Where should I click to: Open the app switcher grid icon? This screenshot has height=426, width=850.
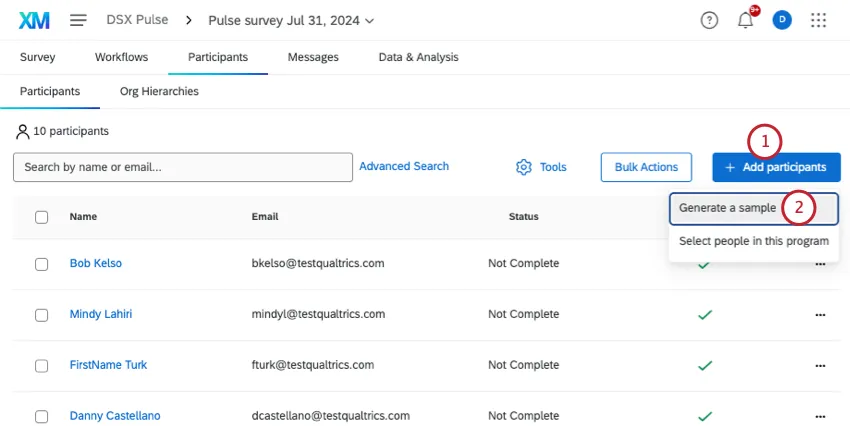[x=819, y=20]
